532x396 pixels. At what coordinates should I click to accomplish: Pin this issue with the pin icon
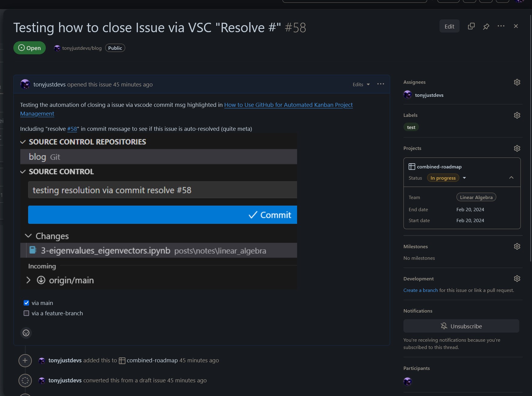point(486,26)
